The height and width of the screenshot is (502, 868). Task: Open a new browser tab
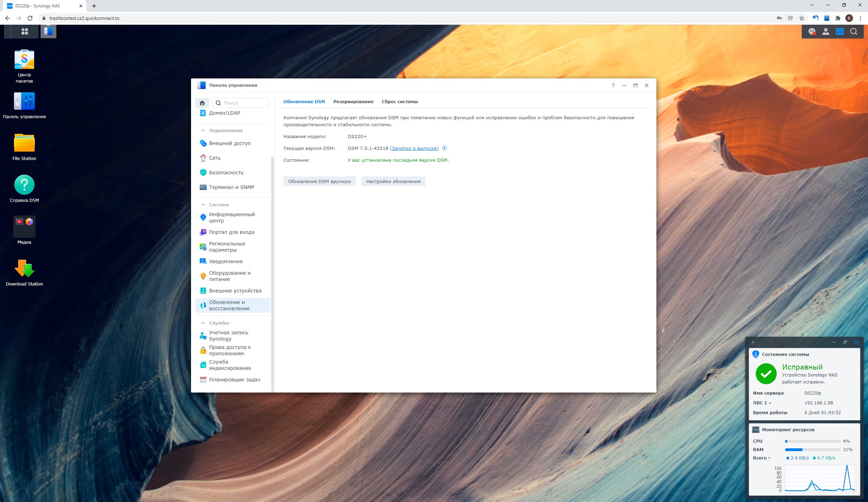[94, 6]
